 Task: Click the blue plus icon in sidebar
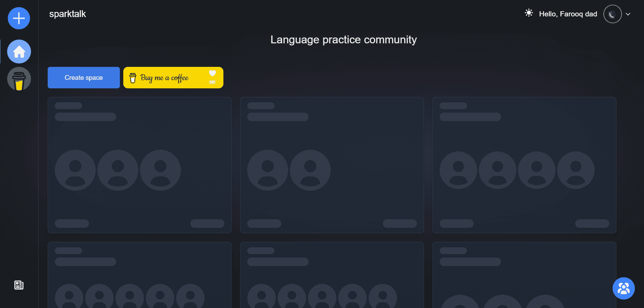coord(19,18)
